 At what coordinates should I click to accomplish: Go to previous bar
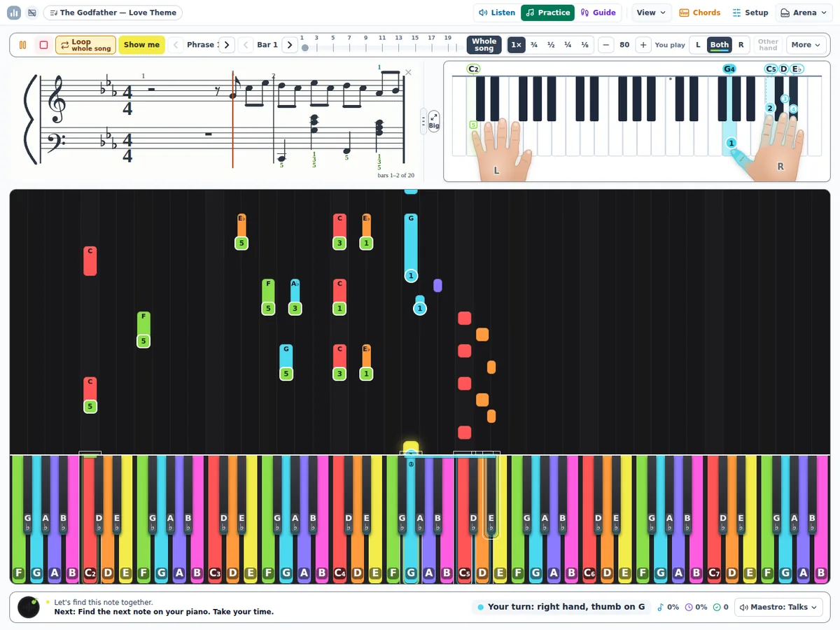246,45
